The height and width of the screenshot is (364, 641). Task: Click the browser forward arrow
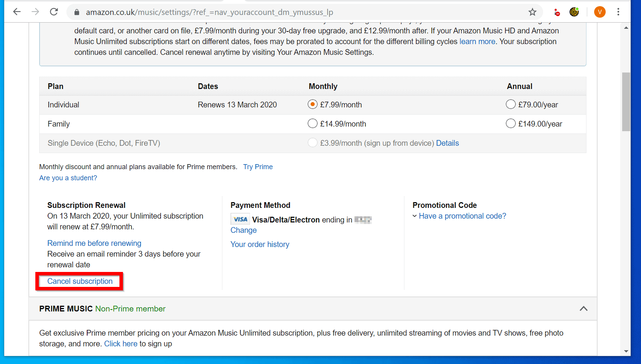(35, 12)
